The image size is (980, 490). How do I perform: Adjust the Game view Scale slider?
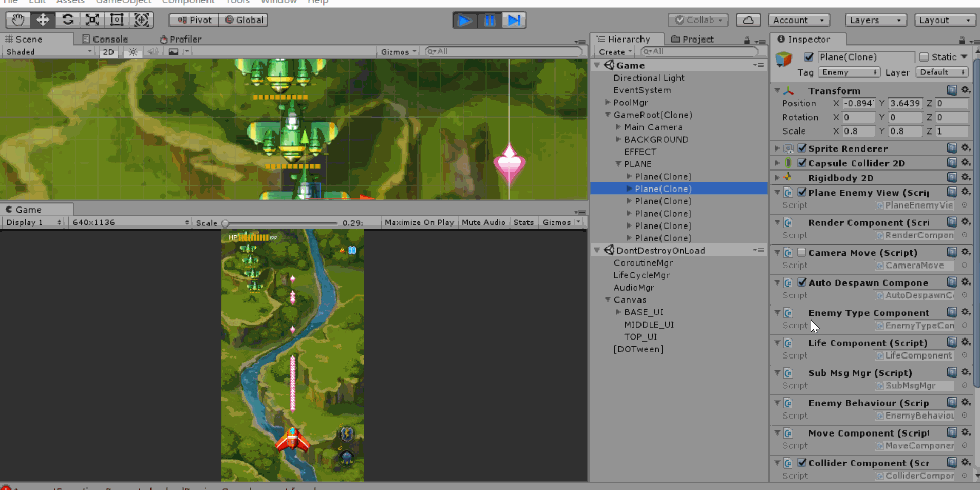[x=280, y=223]
